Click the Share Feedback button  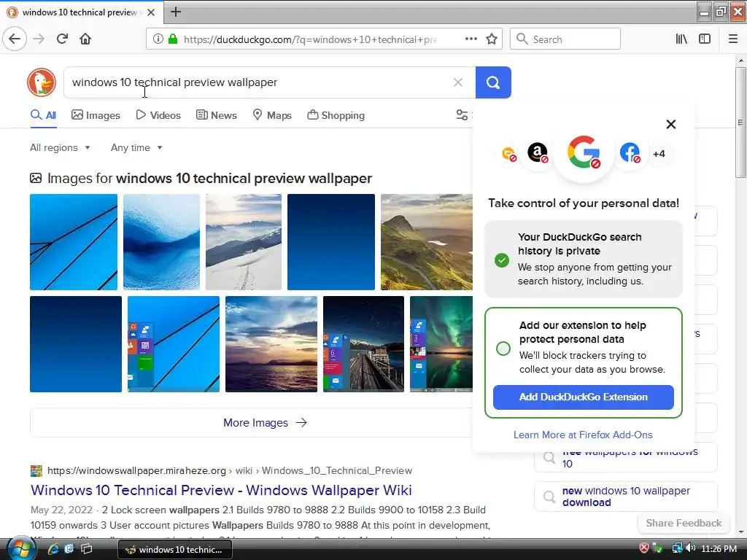684,524
